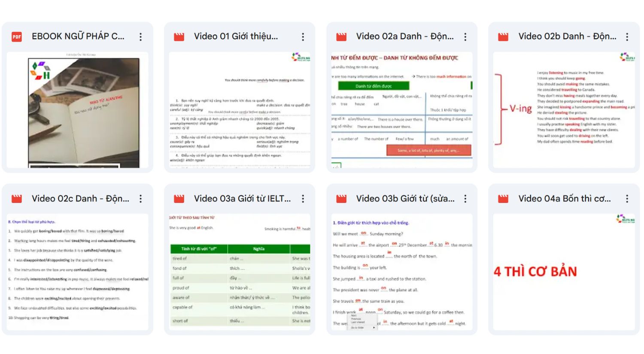Viewport: 644px width, 354px height.
Task: Click the PDF icon on EBOOK NGỮ PHÁP card
Action: click(17, 37)
